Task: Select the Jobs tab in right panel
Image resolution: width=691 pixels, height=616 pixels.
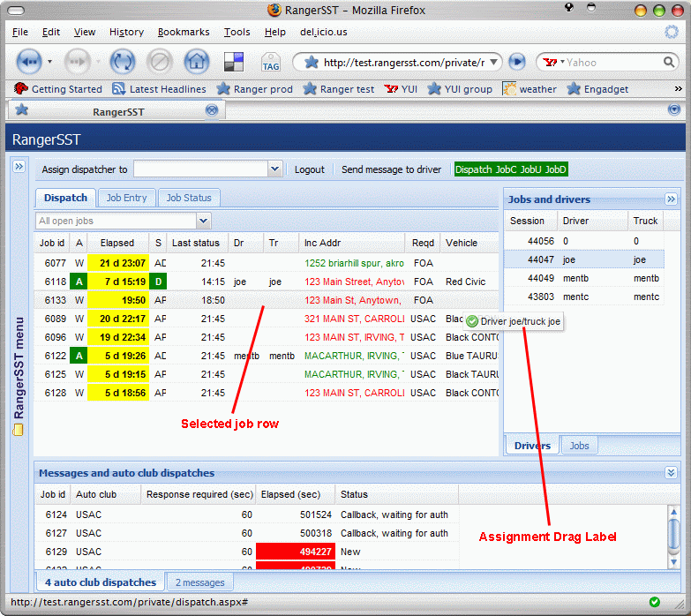Action: [579, 446]
